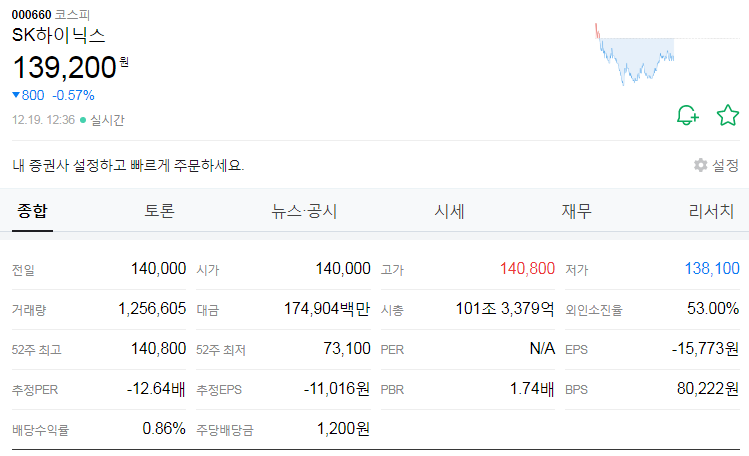
Task: Click the ▼800 price change amount
Action: pyautogui.click(x=28, y=95)
